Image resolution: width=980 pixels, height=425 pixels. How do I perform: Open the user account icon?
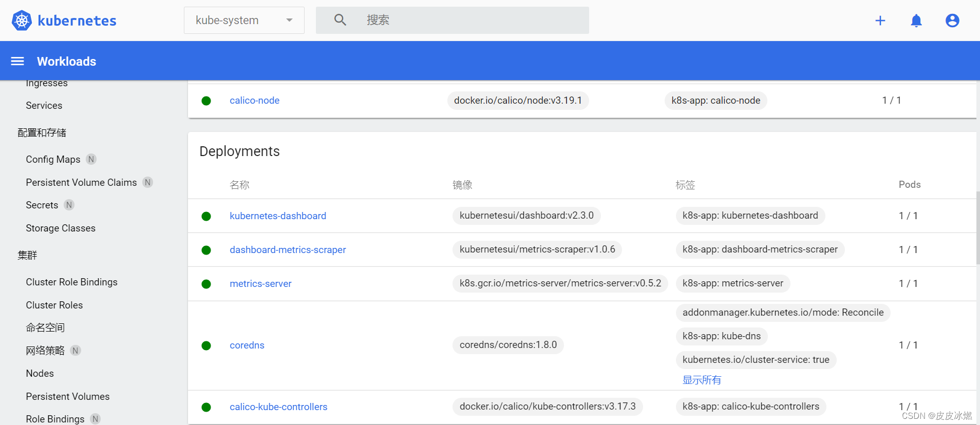(x=952, y=21)
